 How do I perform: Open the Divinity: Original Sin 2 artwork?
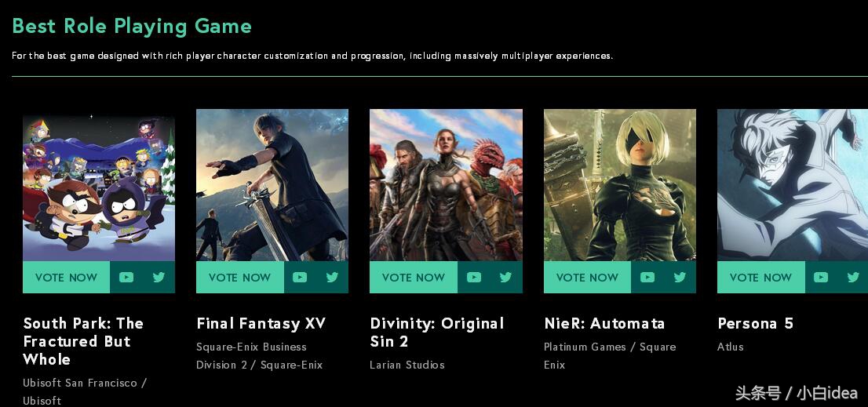point(447,185)
